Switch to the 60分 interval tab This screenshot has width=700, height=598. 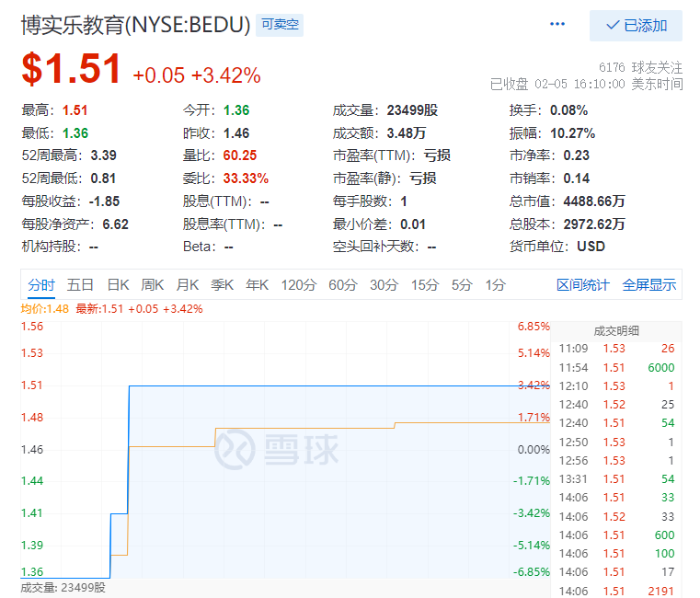click(342, 285)
